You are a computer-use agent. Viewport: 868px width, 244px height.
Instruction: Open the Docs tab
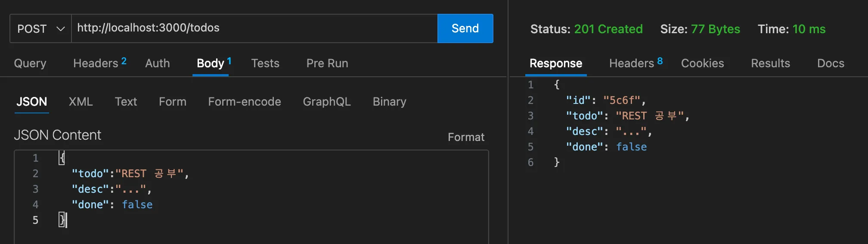coord(831,63)
